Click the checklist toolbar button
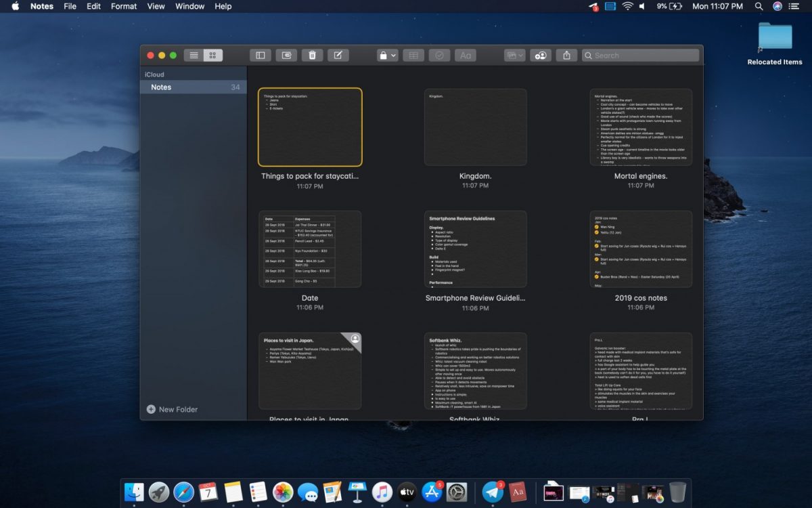 [x=439, y=56]
